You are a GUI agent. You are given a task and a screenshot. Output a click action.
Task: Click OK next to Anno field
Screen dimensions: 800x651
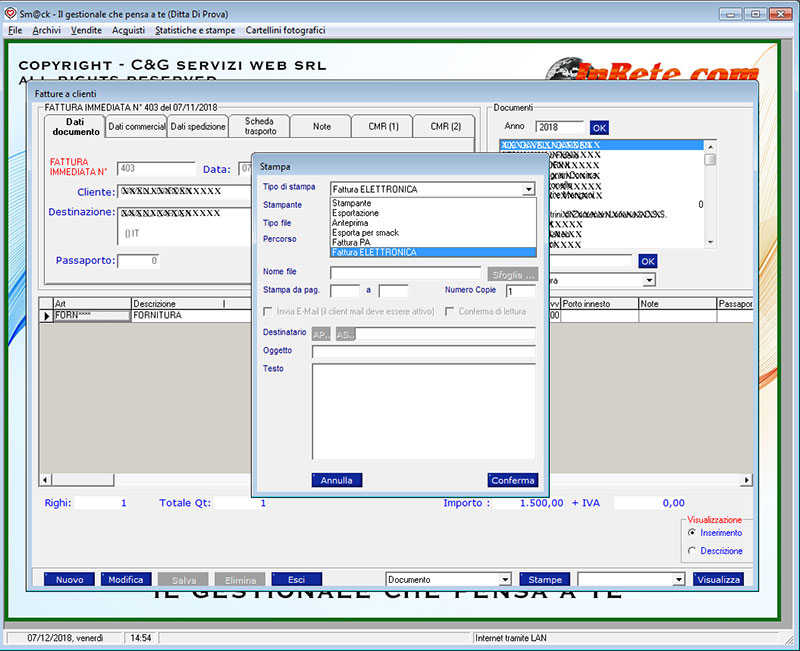599,128
